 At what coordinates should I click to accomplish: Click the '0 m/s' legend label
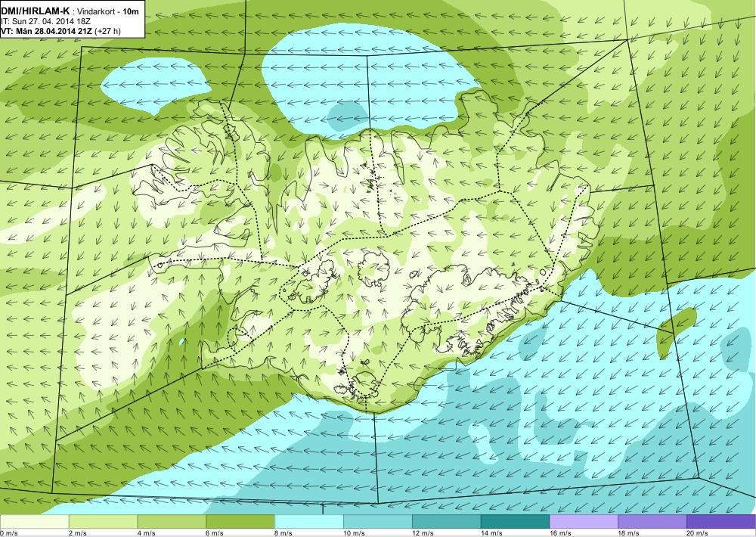pyautogui.click(x=9, y=533)
